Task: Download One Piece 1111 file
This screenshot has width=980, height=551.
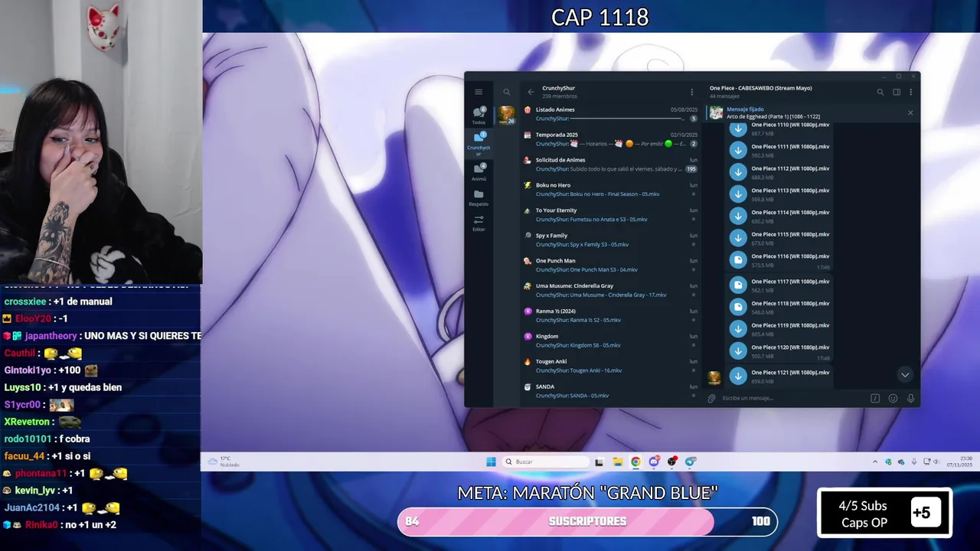Action: [x=738, y=150]
